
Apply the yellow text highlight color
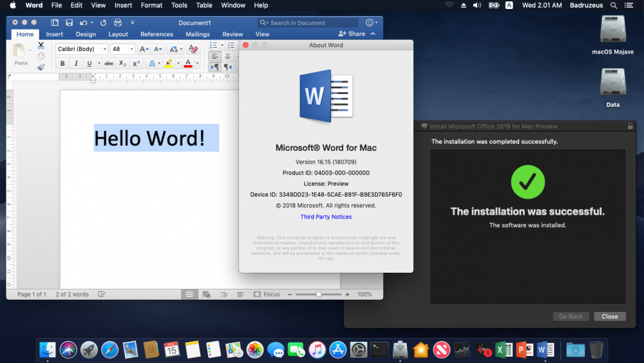(x=169, y=63)
